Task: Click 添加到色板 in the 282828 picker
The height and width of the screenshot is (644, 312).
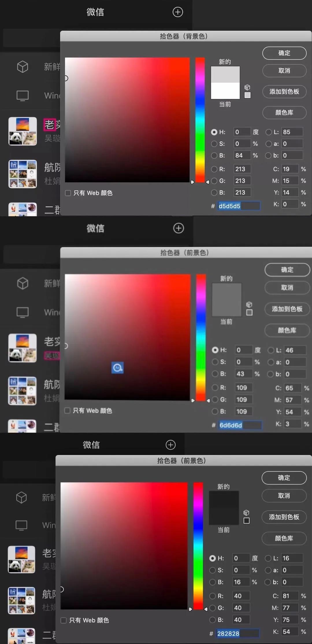Action: (x=284, y=517)
